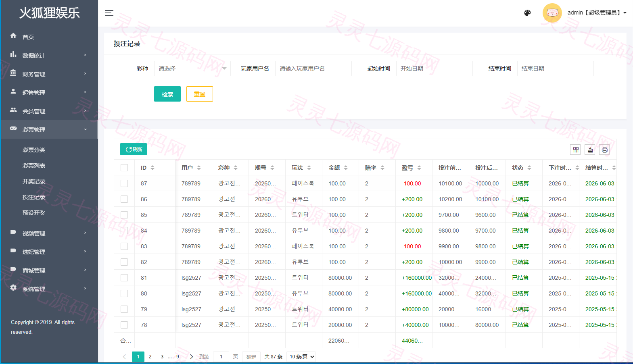Click the 重置 reset button
Image resolution: width=633 pixels, height=364 pixels.
200,94
